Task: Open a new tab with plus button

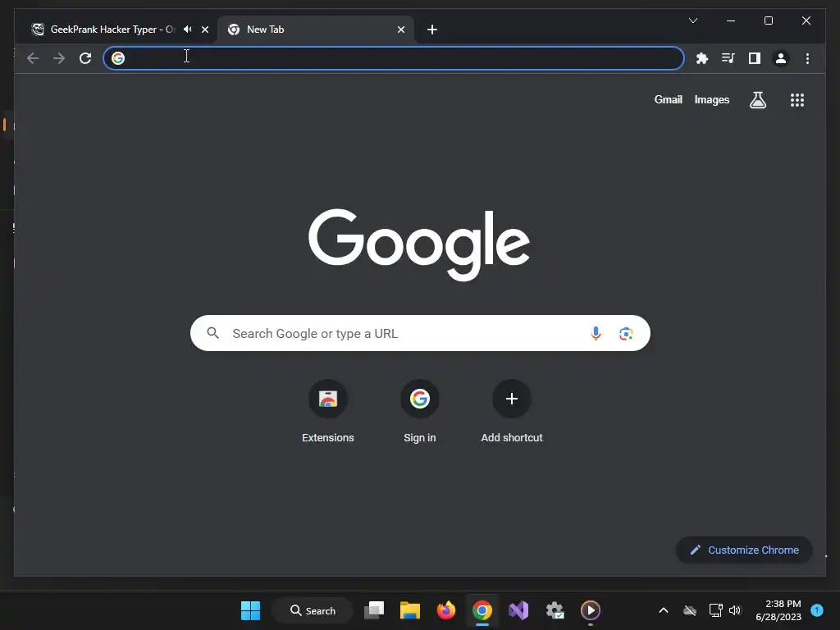Action: 432,30
